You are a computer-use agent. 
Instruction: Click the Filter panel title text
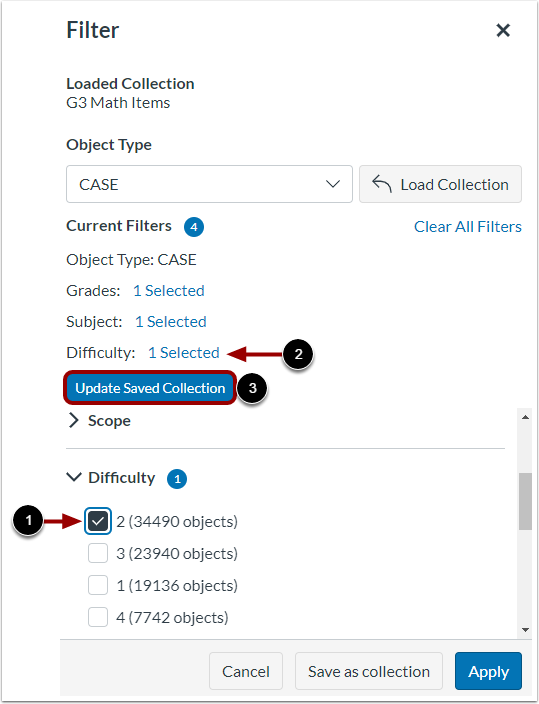point(93,30)
